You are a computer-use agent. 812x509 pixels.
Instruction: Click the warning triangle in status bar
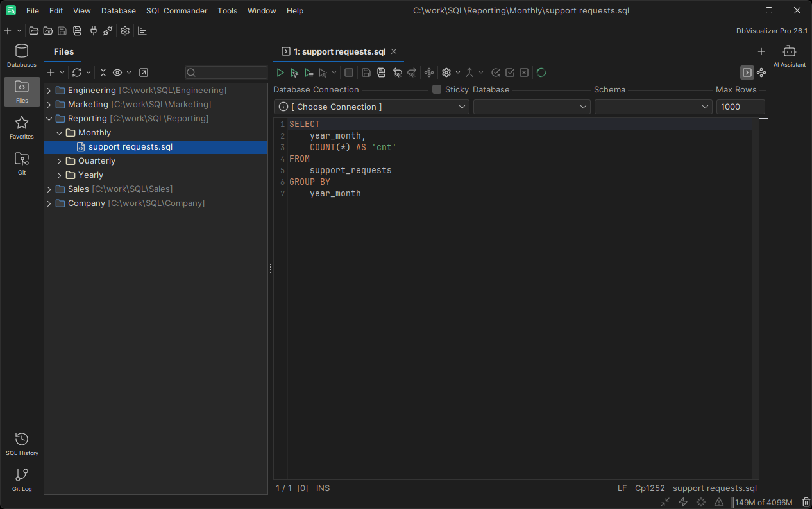[x=719, y=502]
